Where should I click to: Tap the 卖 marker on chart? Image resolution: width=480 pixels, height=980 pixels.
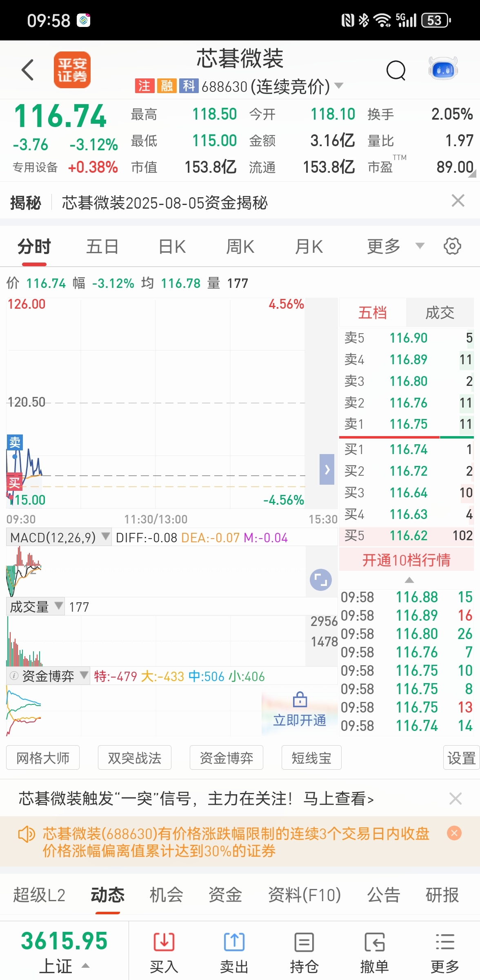15,442
